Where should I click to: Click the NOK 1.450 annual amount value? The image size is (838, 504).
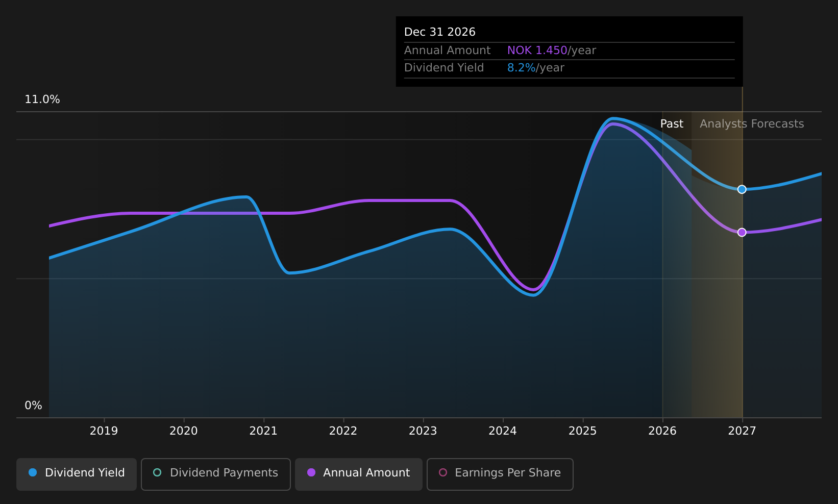click(537, 51)
